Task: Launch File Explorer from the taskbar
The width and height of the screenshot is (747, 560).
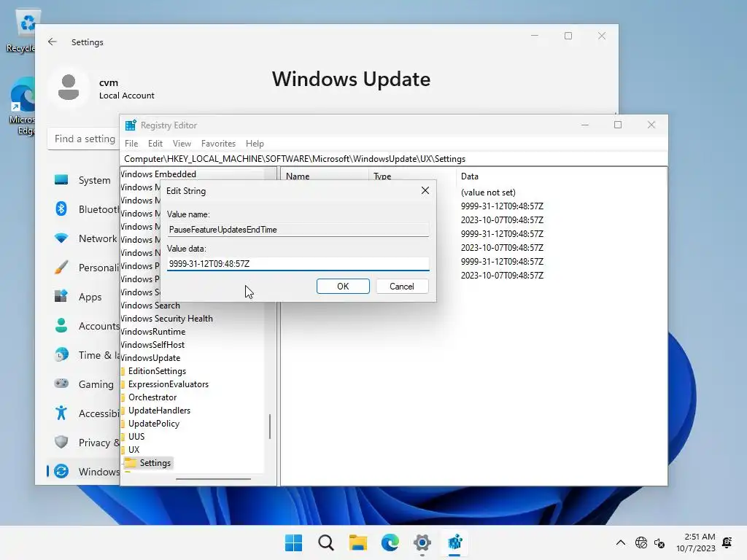Action: pyautogui.click(x=357, y=542)
